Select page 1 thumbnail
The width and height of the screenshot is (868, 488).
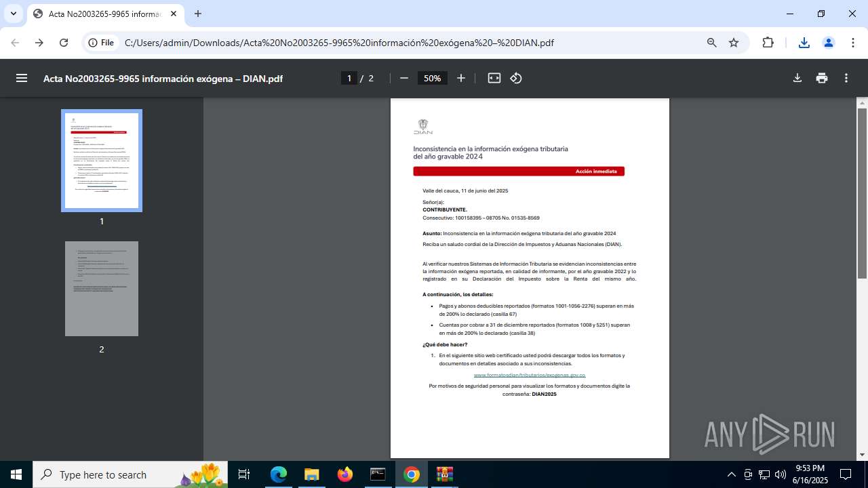[x=102, y=161]
